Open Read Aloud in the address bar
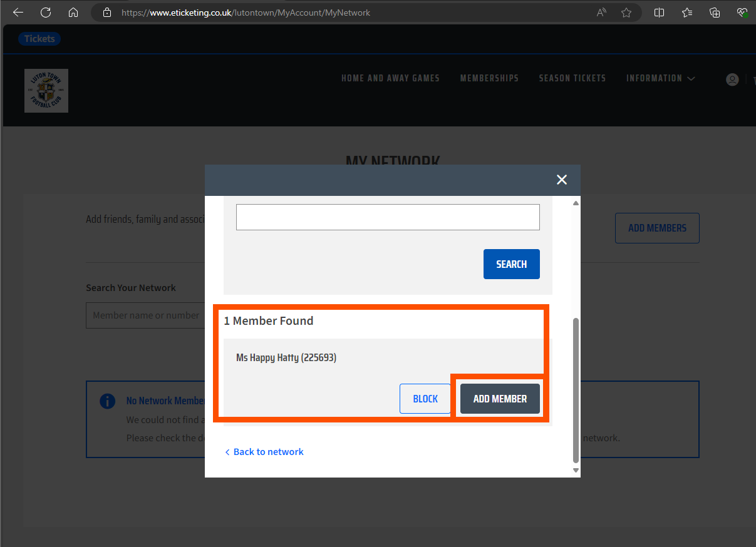The width and height of the screenshot is (756, 547). coord(601,13)
